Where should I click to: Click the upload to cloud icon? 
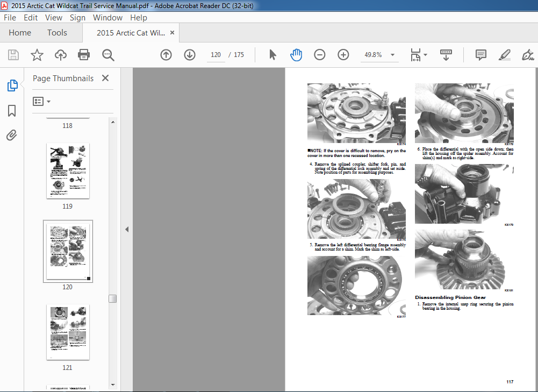61,55
